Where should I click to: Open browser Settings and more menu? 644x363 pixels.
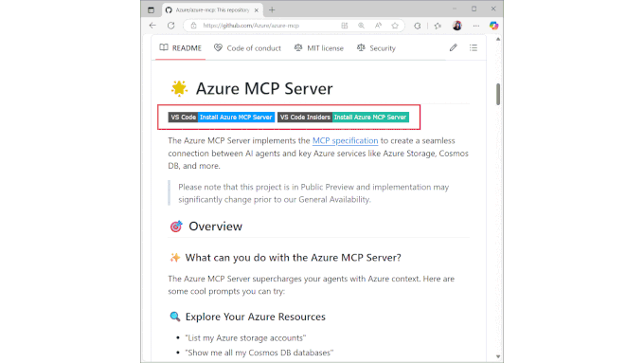(476, 26)
